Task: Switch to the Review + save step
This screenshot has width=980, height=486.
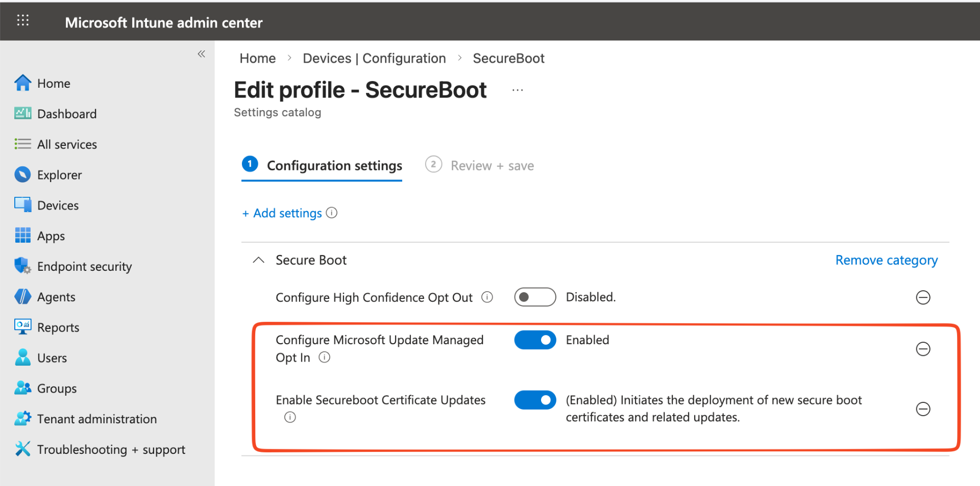Action: (479, 165)
